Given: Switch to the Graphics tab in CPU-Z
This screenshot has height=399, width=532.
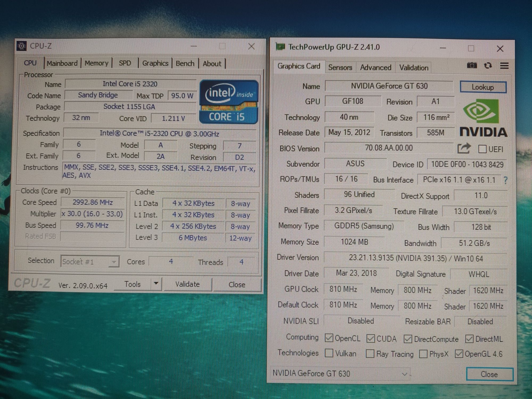Looking at the screenshot, I should (155, 63).
